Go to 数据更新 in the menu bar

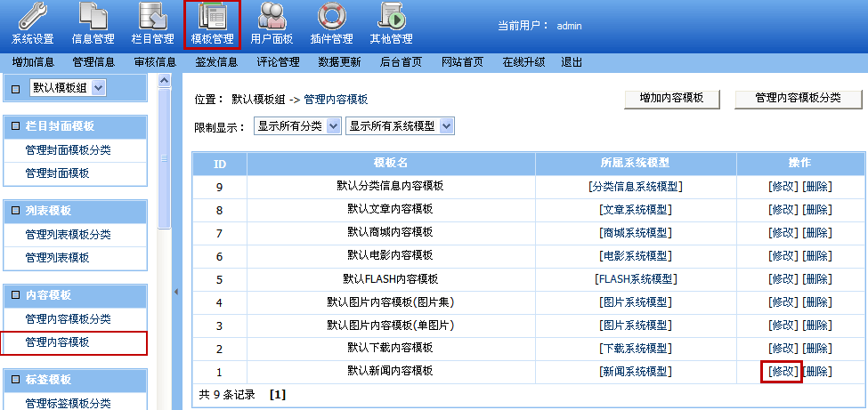pos(339,62)
